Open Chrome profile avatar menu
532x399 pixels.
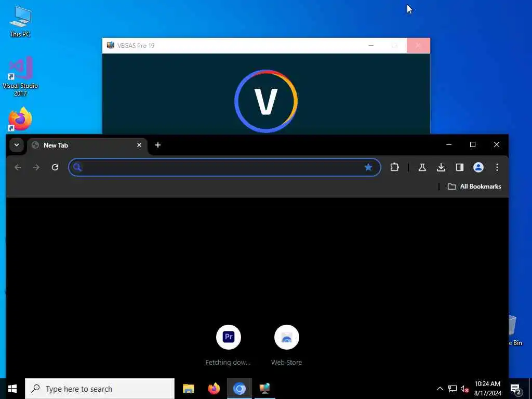click(478, 167)
